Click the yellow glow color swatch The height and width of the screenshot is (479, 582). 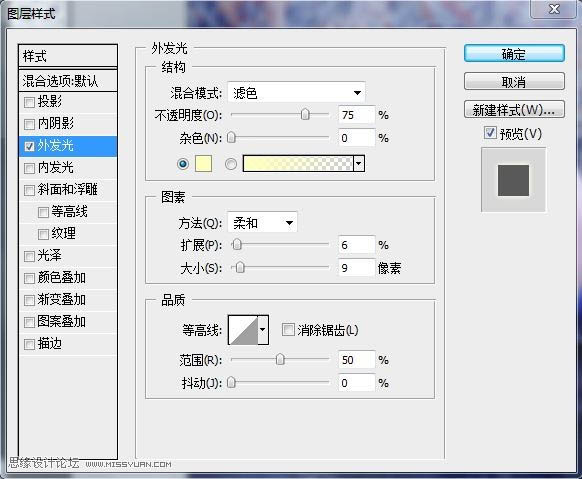click(x=203, y=163)
